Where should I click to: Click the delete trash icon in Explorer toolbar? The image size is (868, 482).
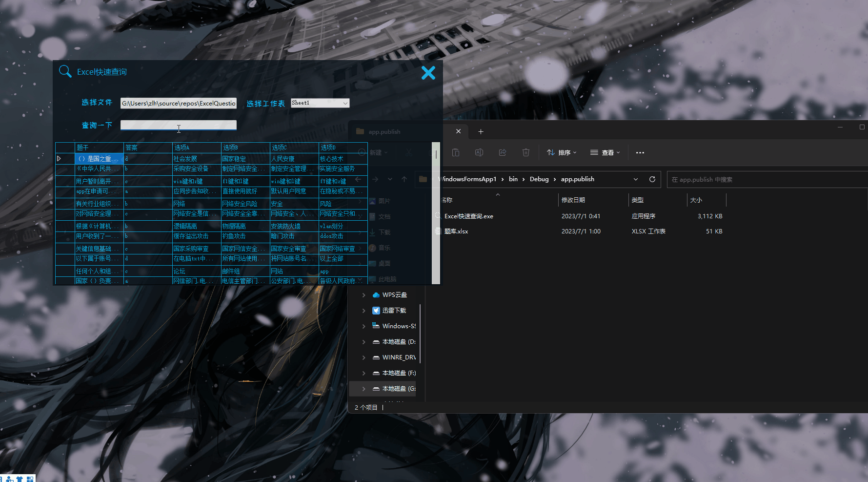525,152
